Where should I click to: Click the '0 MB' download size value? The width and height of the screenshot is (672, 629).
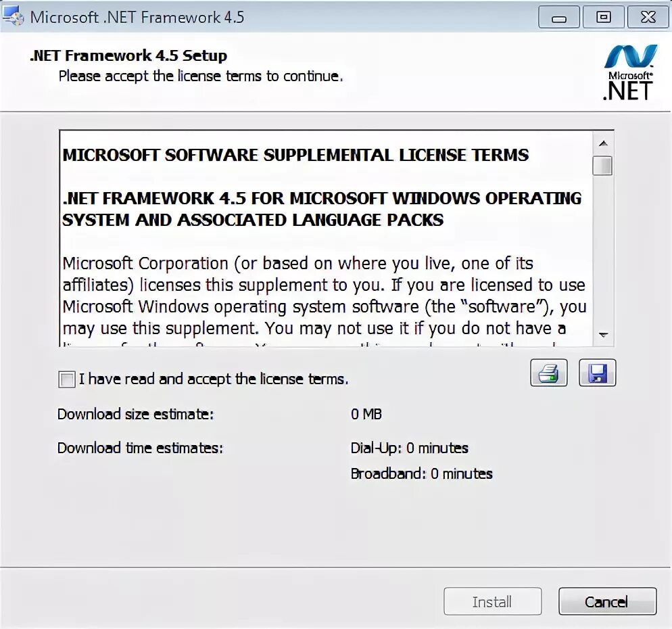[366, 414]
